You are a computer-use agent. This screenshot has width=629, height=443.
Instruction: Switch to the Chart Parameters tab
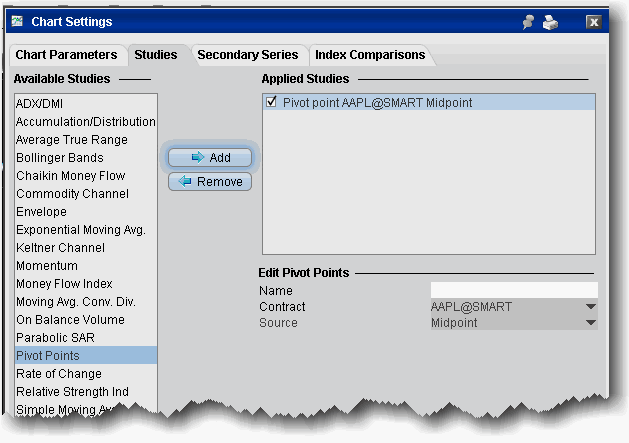click(x=66, y=55)
